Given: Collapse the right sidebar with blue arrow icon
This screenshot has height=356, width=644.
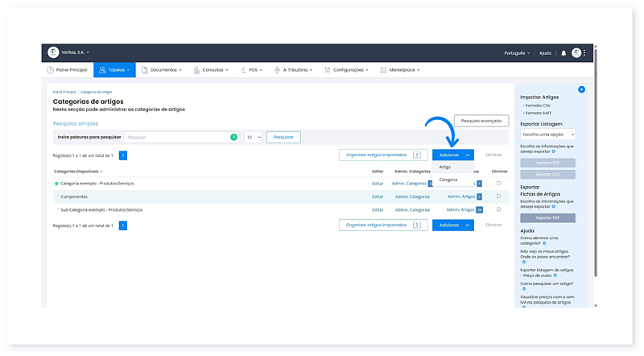Looking at the screenshot, I should 581,89.
